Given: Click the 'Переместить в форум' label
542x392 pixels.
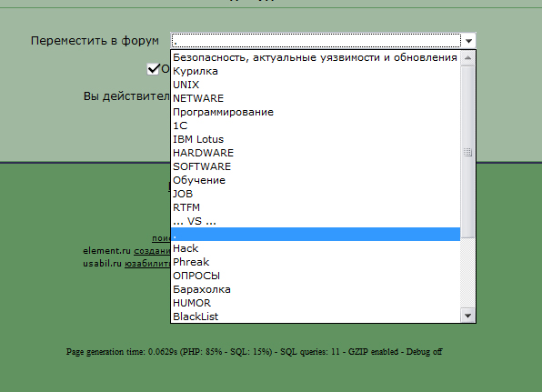Looking at the screenshot, I should (95, 41).
